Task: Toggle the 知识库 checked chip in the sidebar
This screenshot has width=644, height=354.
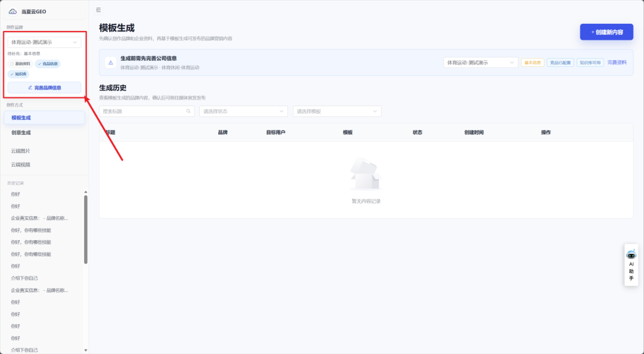Action: tap(18, 74)
